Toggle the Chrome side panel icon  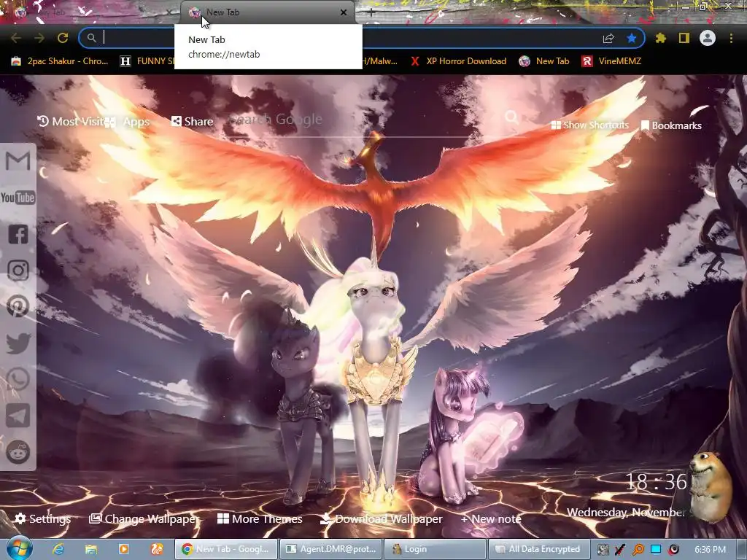point(684,38)
